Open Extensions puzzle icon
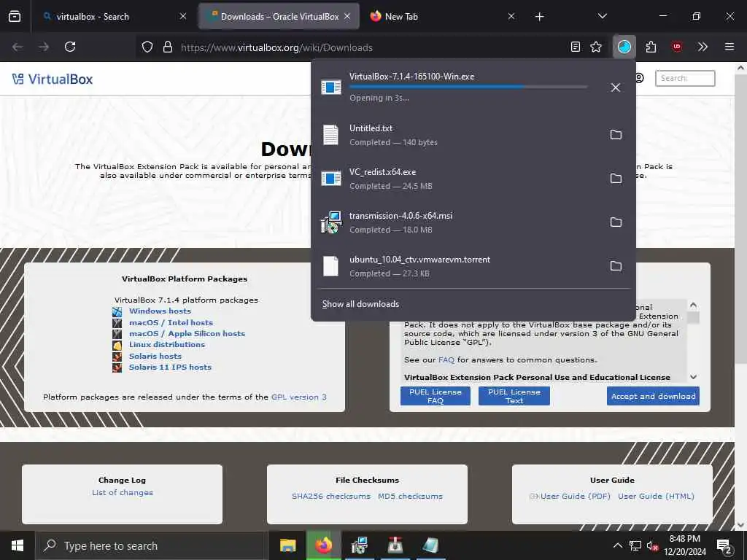Screen dimensions: 747x560 [x=651, y=47]
